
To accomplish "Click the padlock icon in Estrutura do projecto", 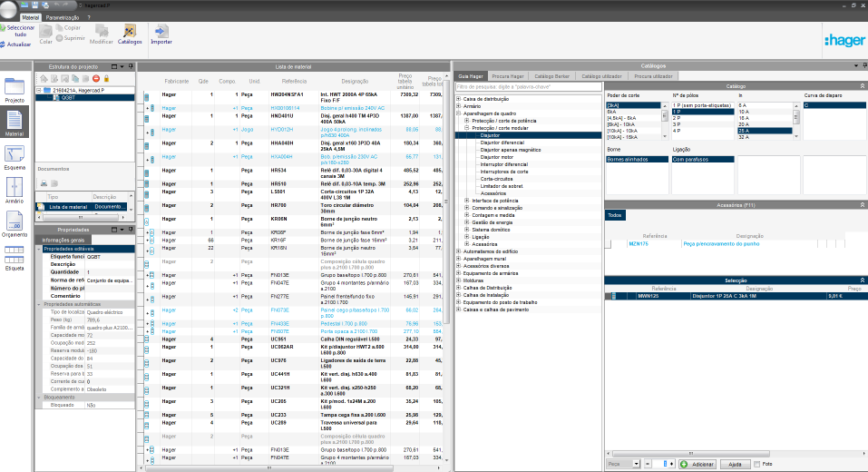I will (106, 79).
